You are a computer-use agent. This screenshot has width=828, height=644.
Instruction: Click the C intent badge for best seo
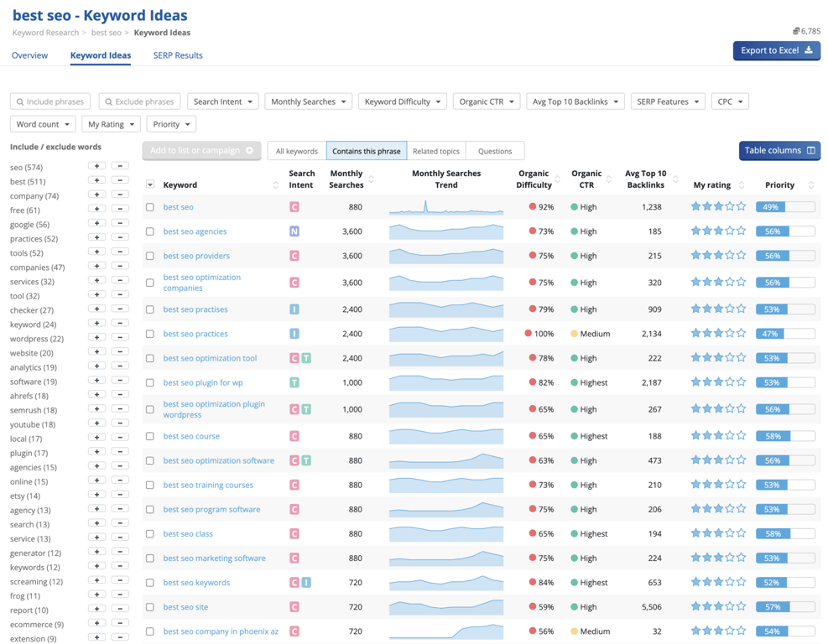tap(294, 207)
